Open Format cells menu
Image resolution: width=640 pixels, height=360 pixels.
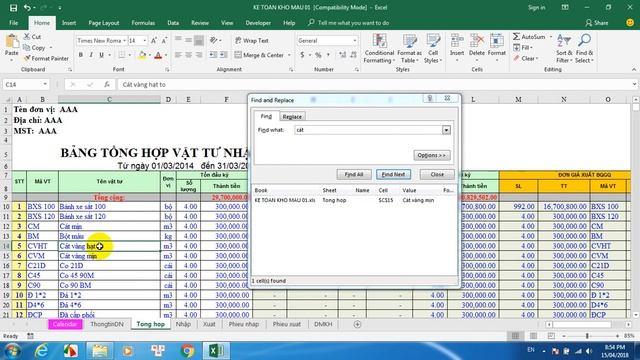pyautogui.click(x=496, y=49)
